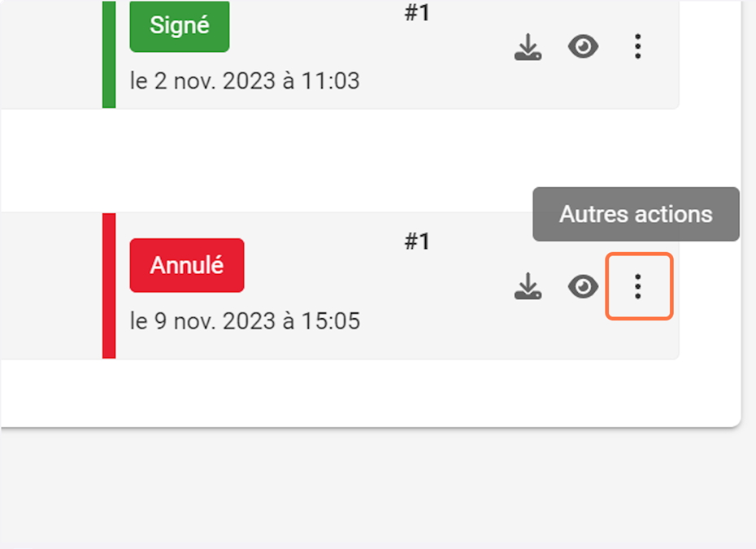Viewport: 756px width, 549px height.
Task: View the Annulé document via eye icon
Action: pos(583,286)
